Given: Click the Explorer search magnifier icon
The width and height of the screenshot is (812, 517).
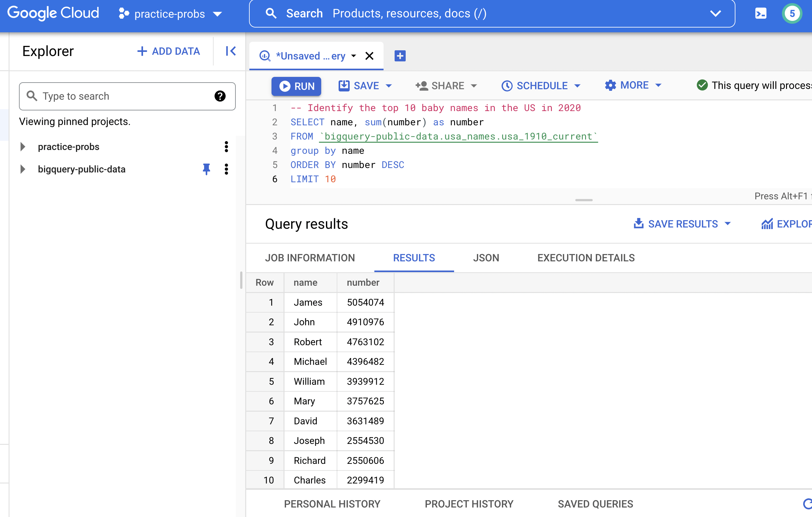Looking at the screenshot, I should pos(32,96).
